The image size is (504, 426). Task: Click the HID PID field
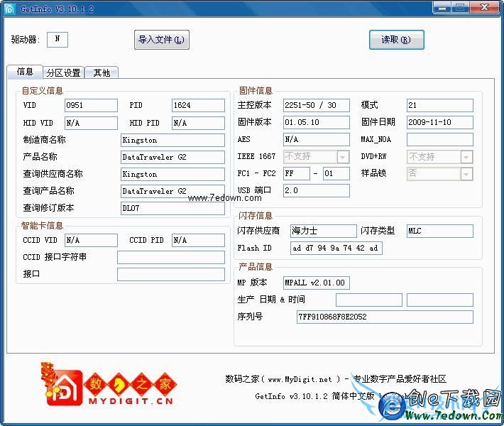(x=198, y=123)
